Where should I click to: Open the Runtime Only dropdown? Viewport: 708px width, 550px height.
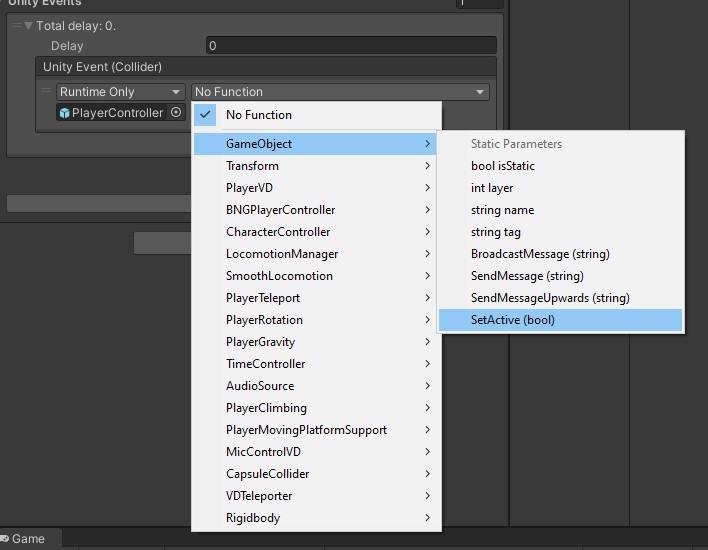tap(120, 92)
